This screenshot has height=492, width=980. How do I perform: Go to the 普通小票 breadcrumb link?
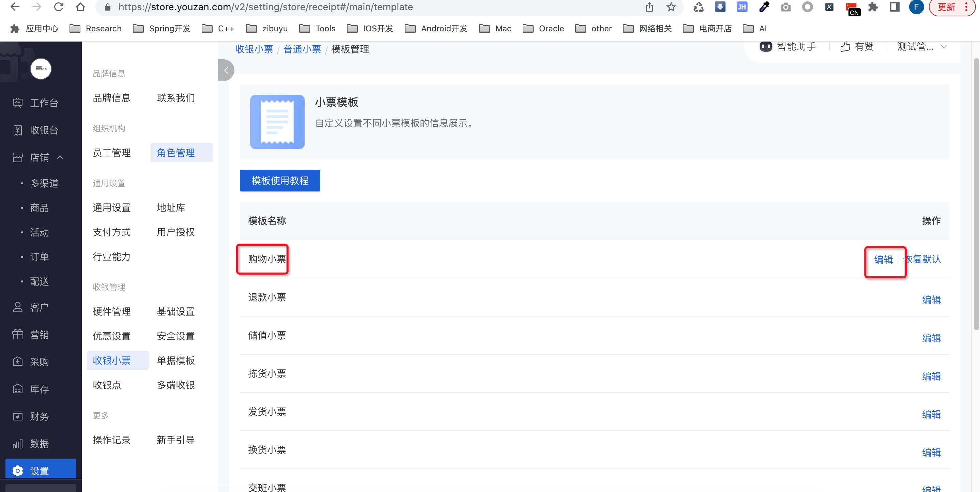[302, 49]
